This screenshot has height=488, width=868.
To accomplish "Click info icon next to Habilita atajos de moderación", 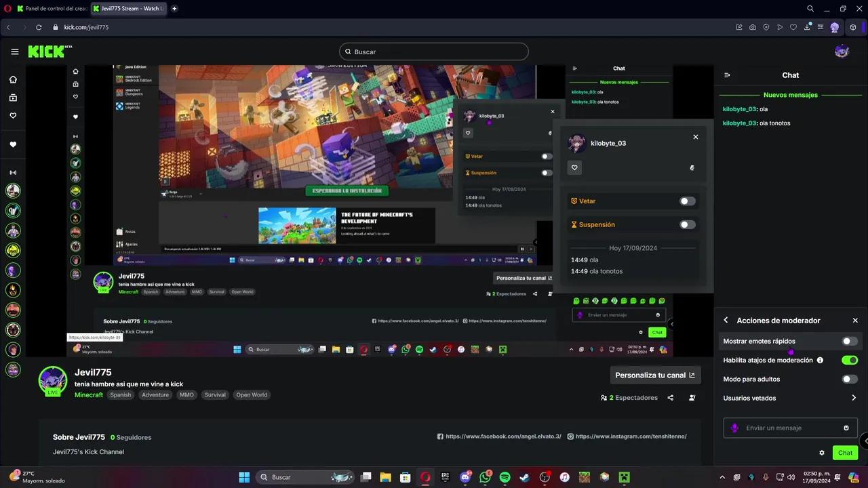I will (820, 360).
